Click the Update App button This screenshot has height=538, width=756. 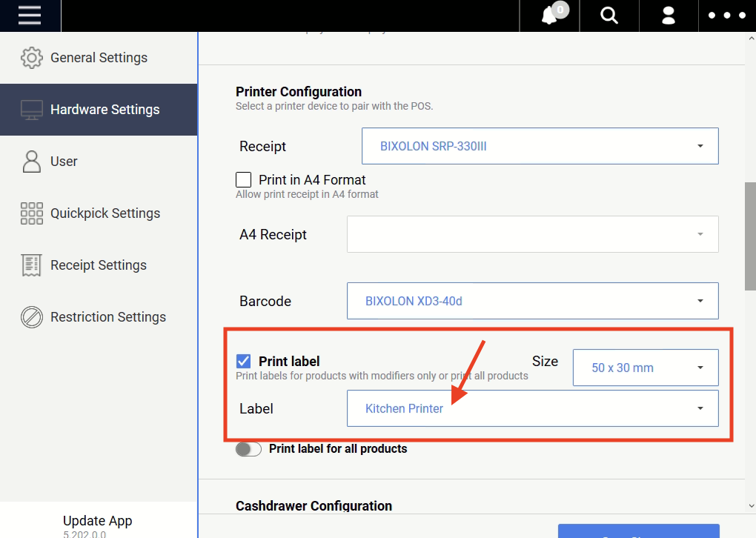pyautogui.click(x=97, y=521)
